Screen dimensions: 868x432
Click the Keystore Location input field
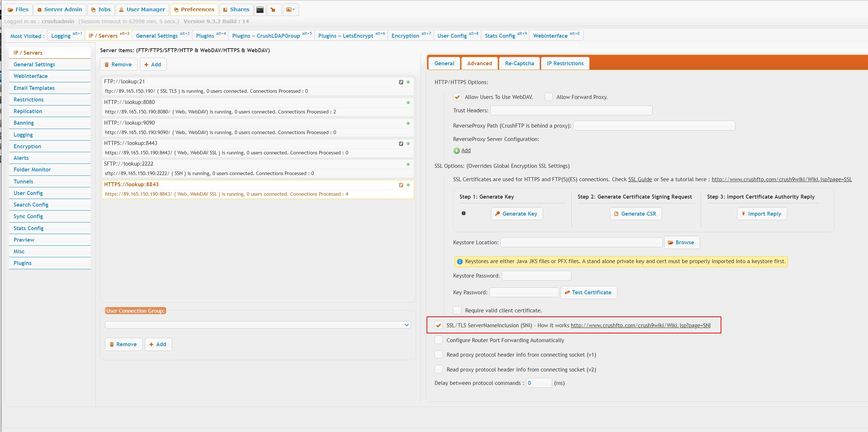581,242
